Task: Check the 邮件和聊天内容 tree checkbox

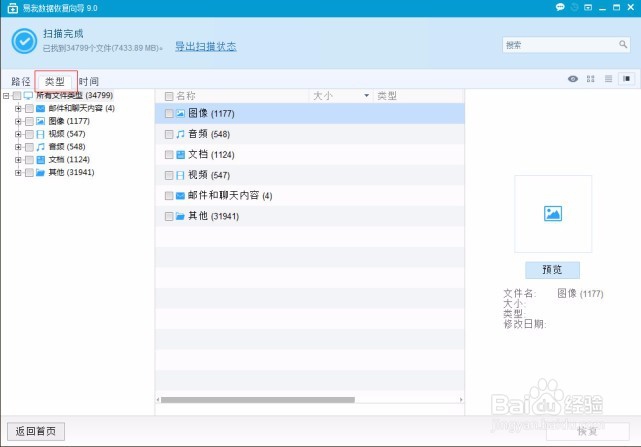Action: 29,108
